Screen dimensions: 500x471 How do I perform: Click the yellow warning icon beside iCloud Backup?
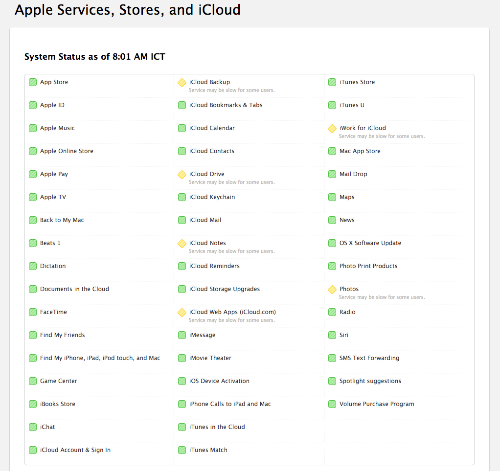[182, 82]
